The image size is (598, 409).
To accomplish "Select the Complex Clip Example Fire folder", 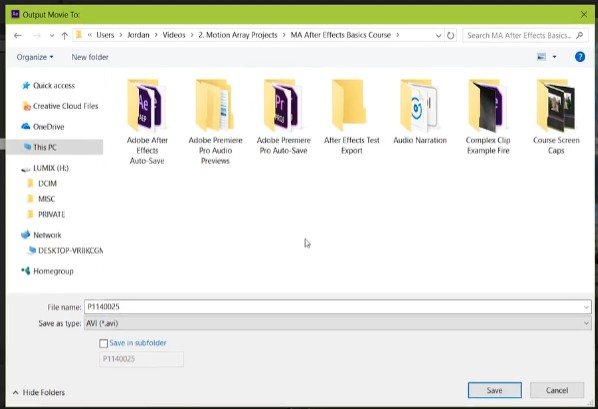I will (x=488, y=117).
